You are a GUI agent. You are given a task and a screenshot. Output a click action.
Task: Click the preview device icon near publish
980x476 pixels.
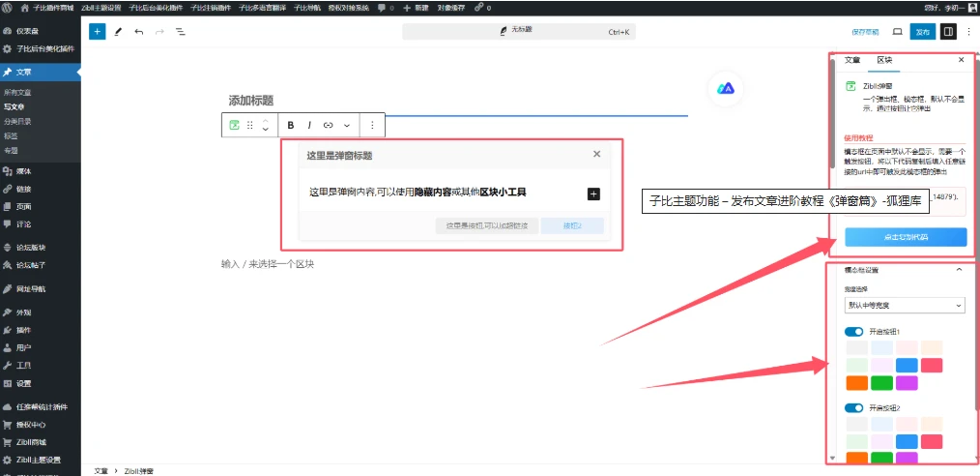(x=897, y=31)
